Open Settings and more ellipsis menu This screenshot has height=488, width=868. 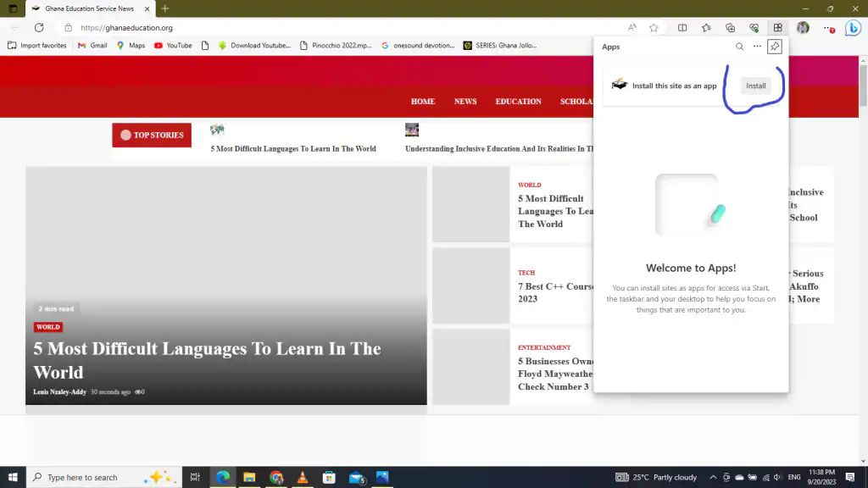(826, 27)
